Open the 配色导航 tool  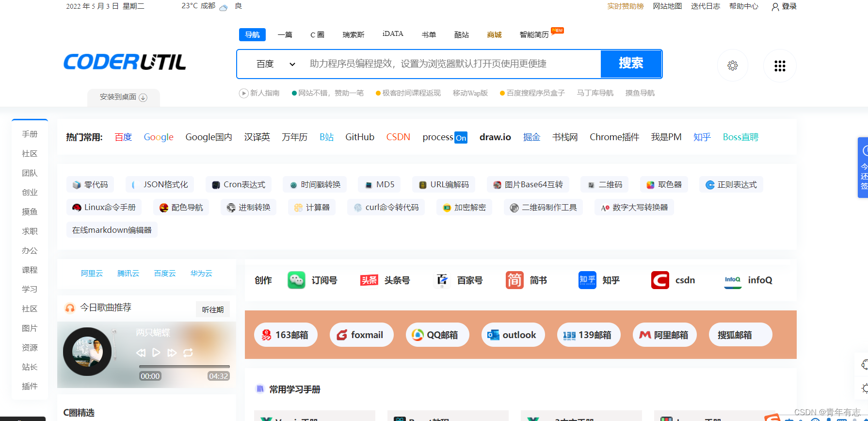(x=181, y=208)
